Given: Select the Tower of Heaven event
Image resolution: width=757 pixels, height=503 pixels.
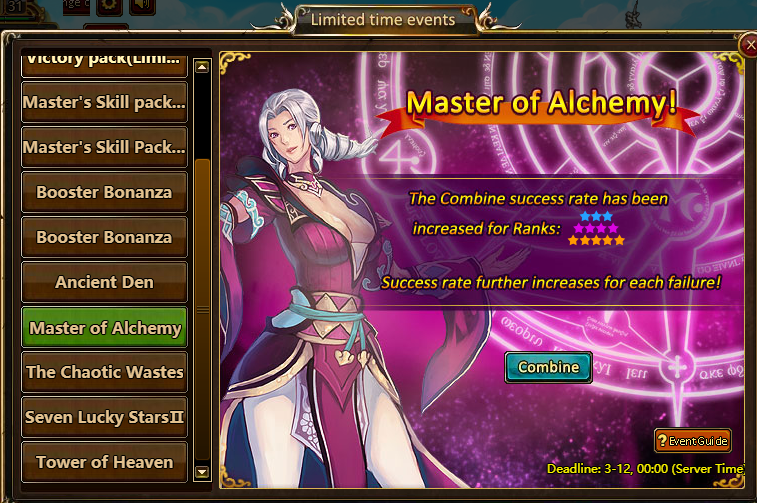Looking at the screenshot, I should click(x=104, y=462).
